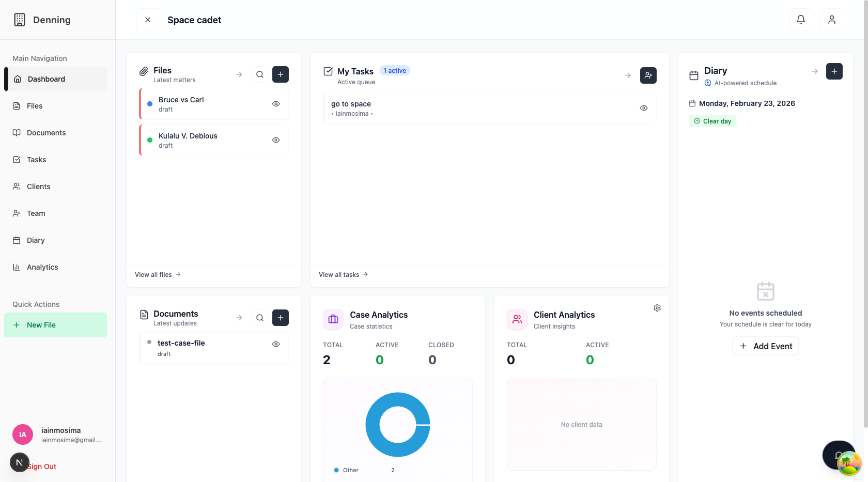The width and height of the screenshot is (868, 482).
Task: Preview the go to space task
Action: click(x=644, y=107)
